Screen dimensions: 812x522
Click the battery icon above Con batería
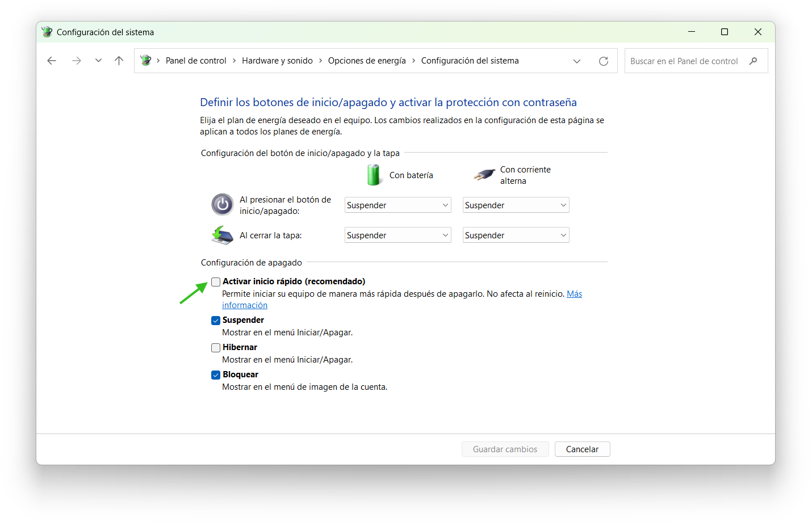[x=374, y=175]
